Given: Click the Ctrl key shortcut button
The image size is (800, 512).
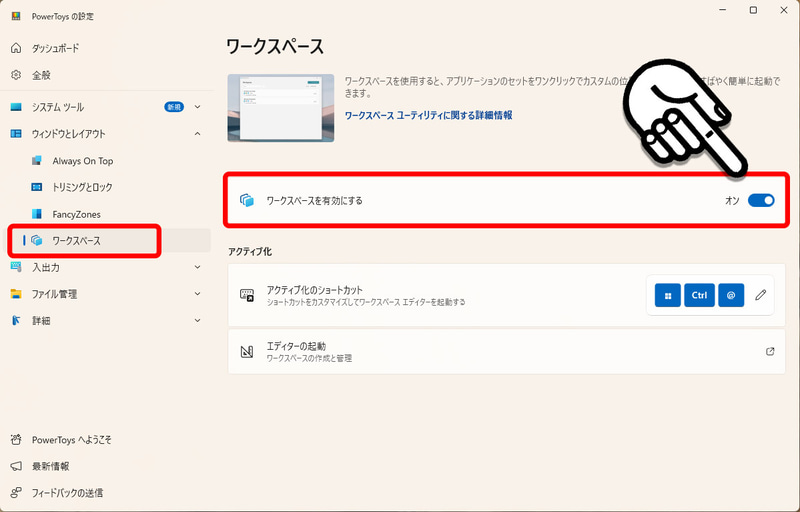Looking at the screenshot, I should 699,295.
